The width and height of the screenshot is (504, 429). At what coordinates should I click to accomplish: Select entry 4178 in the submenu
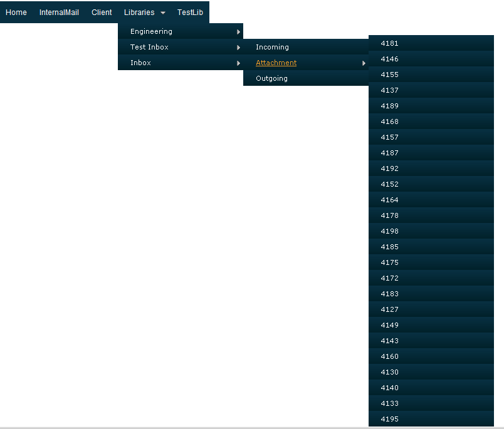[x=431, y=215]
